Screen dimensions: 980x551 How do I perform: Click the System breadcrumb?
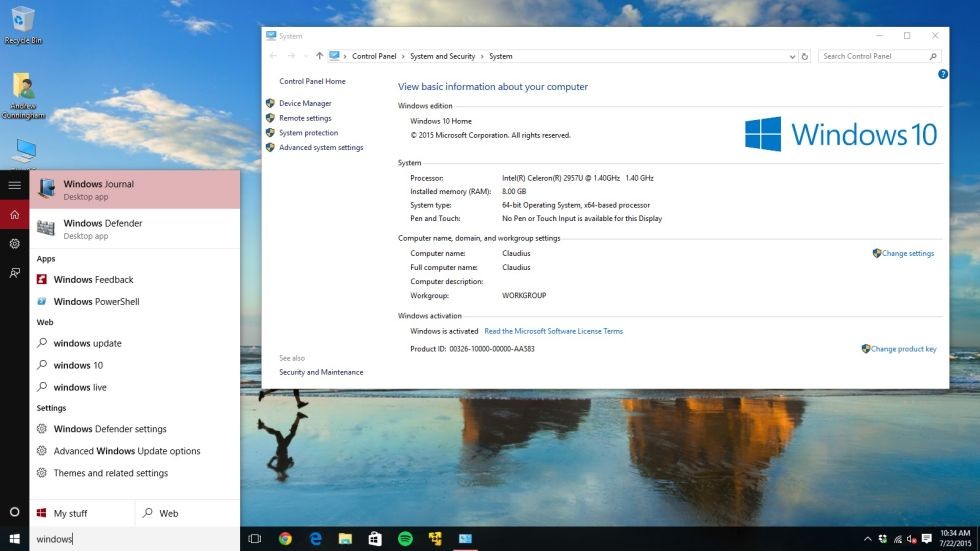(x=501, y=56)
